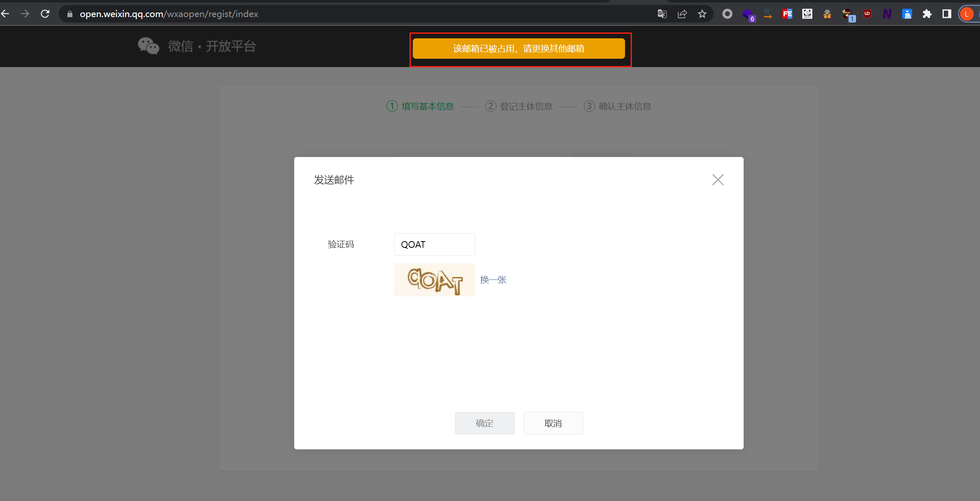This screenshot has width=980, height=501.
Task: Open the orange L profile avatar
Action: [x=967, y=14]
